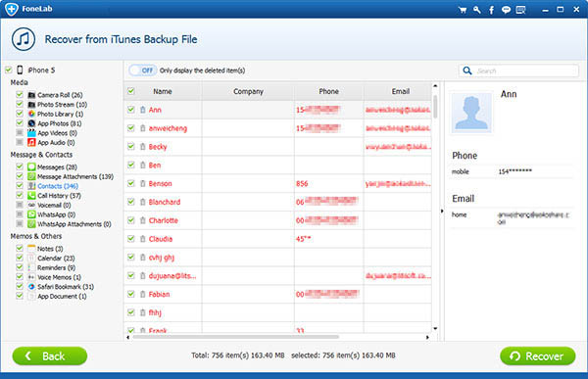Viewport: 588px width, 379px height.
Task: Uncheck the checkbox for Becky row
Action: (131, 146)
